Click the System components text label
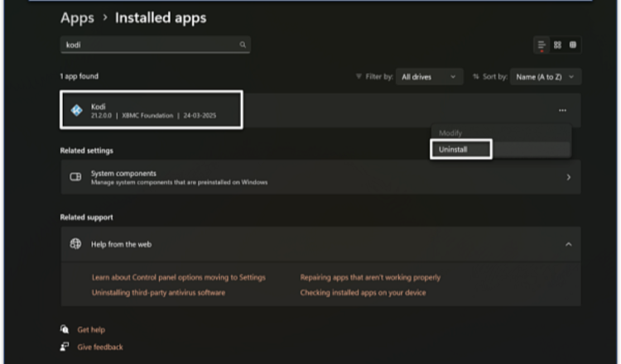The width and height of the screenshot is (621, 364). [x=123, y=173]
